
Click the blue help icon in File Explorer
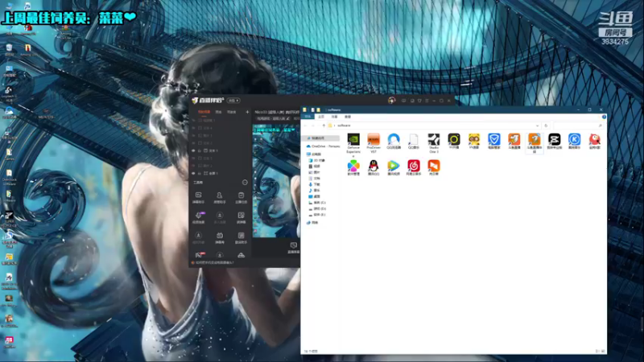[604, 117]
